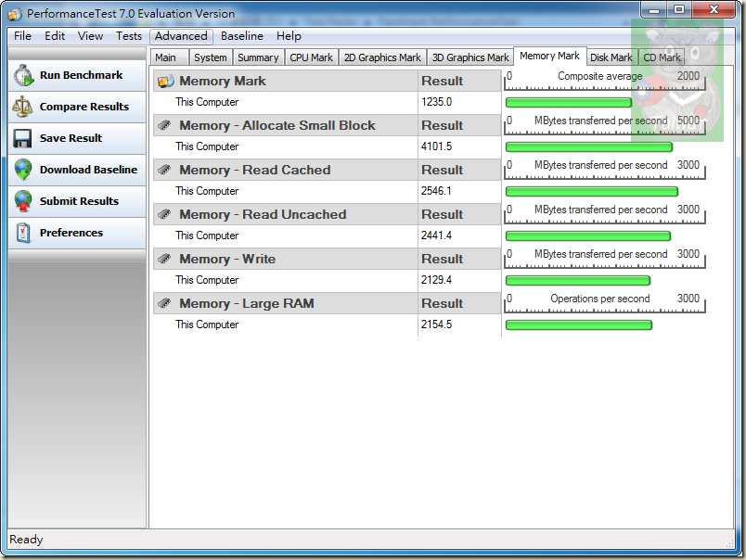Click the Memory Write green result bar
The image size is (746, 560).
click(x=577, y=281)
